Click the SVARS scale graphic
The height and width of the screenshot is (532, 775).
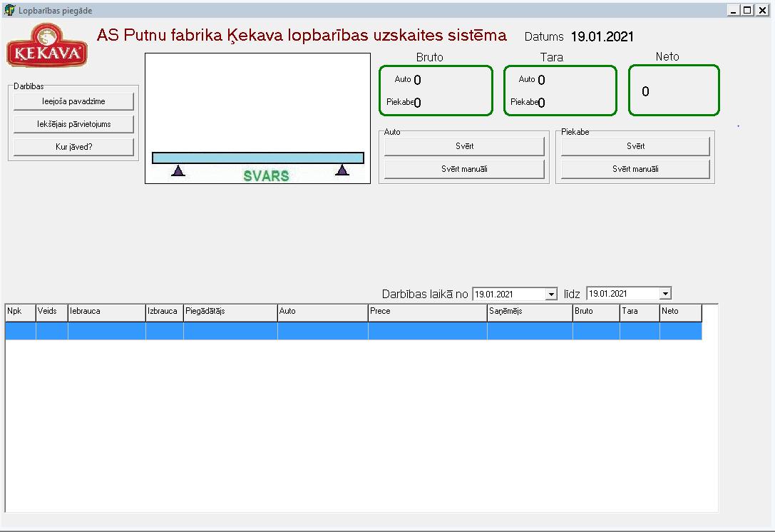click(257, 118)
